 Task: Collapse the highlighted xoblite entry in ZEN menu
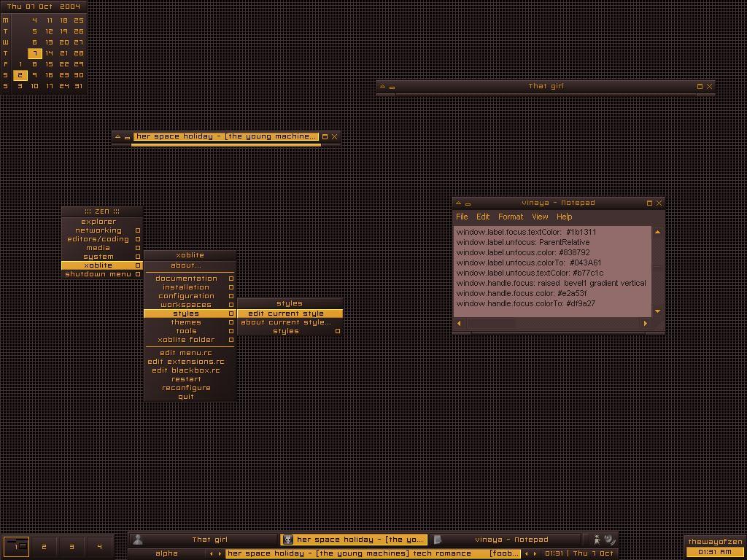[x=102, y=265]
